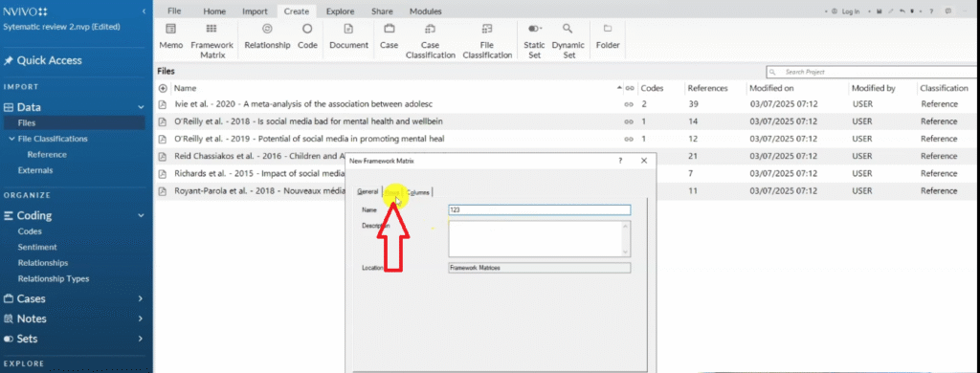The width and height of the screenshot is (980, 373).
Task: Click the link icon in the Ivie et al. row
Action: pyautogui.click(x=630, y=104)
